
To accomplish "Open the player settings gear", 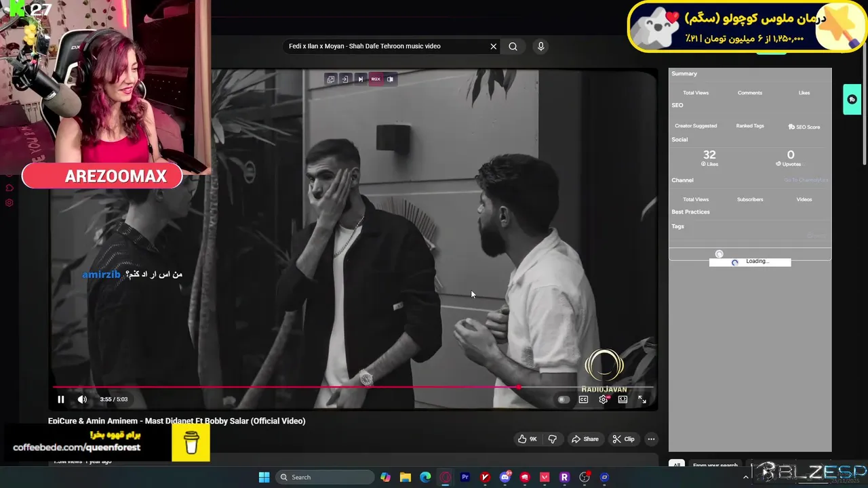I will coord(604,399).
